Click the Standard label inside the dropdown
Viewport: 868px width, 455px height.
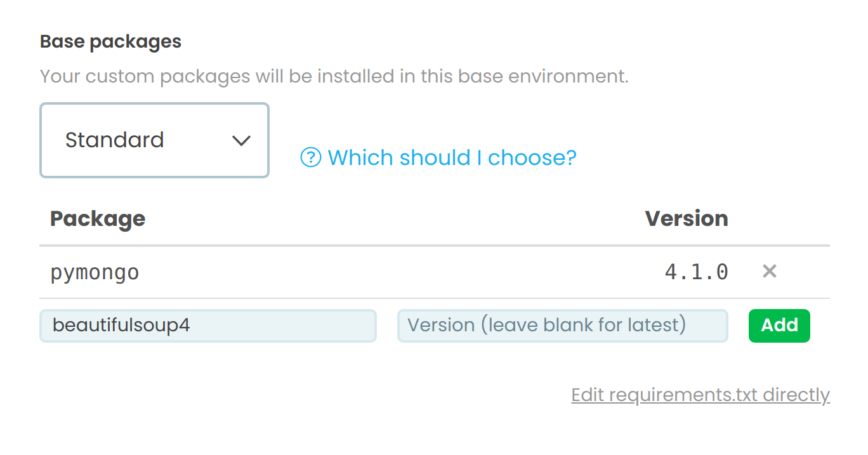click(115, 140)
